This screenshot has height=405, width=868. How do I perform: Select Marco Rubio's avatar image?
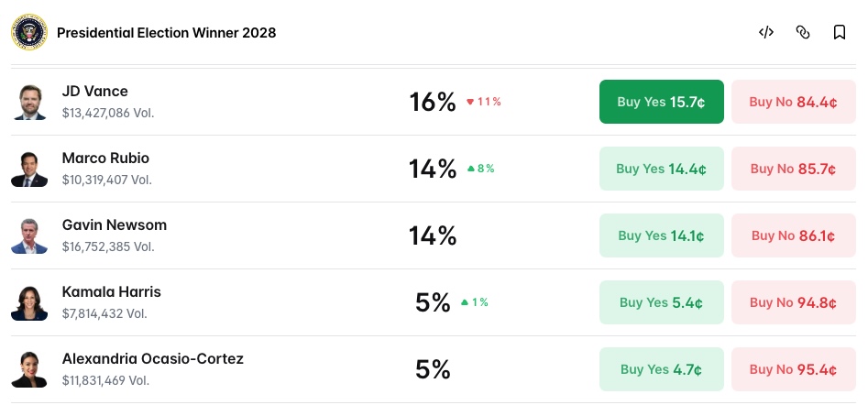[x=29, y=169]
